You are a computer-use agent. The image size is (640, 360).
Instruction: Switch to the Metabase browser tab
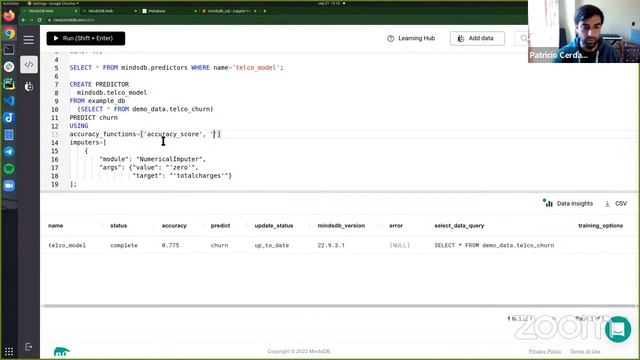pyautogui.click(x=168, y=11)
